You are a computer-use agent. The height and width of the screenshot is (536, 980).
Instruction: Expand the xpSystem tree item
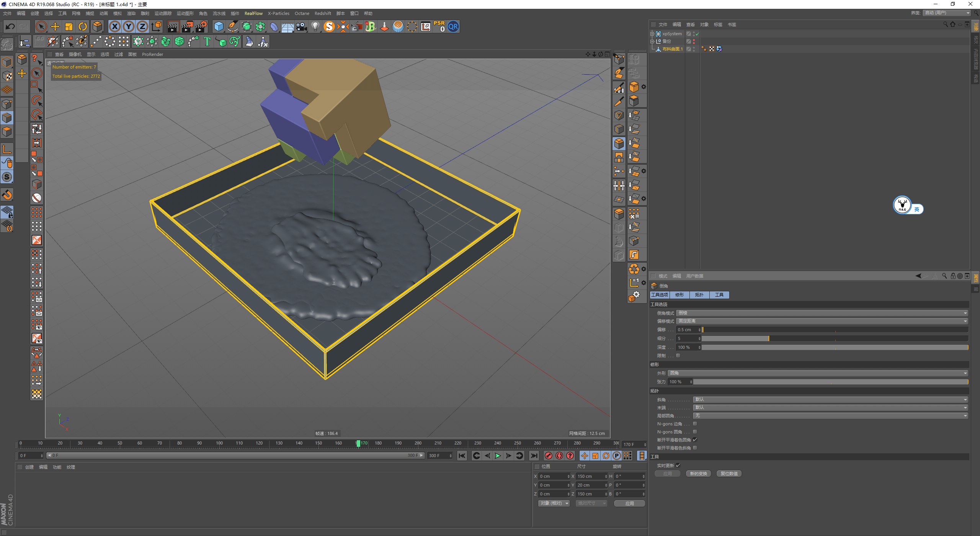point(652,34)
